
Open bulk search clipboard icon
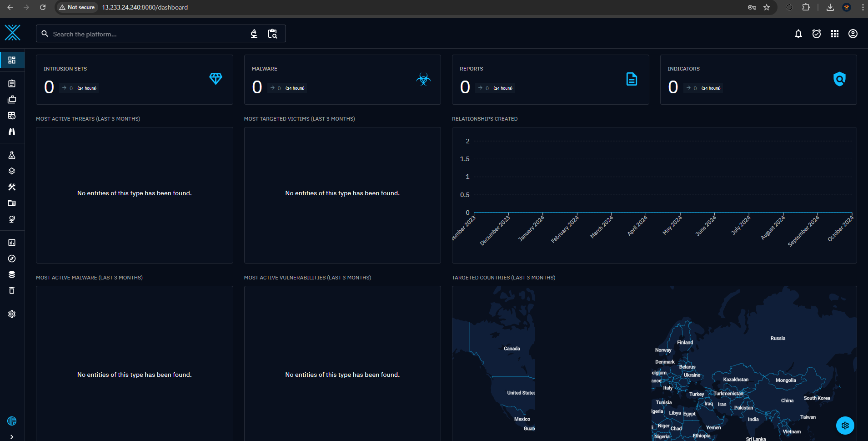pos(272,34)
